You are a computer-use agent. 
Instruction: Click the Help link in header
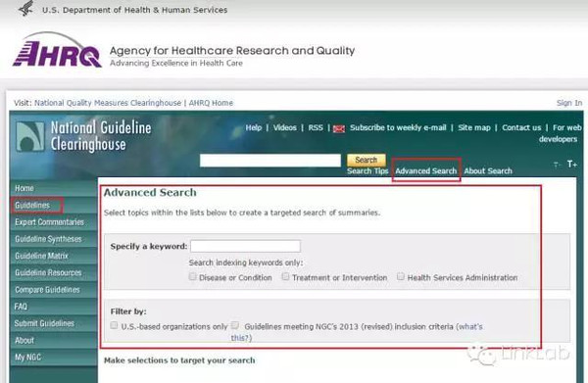pyautogui.click(x=254, y=127)
